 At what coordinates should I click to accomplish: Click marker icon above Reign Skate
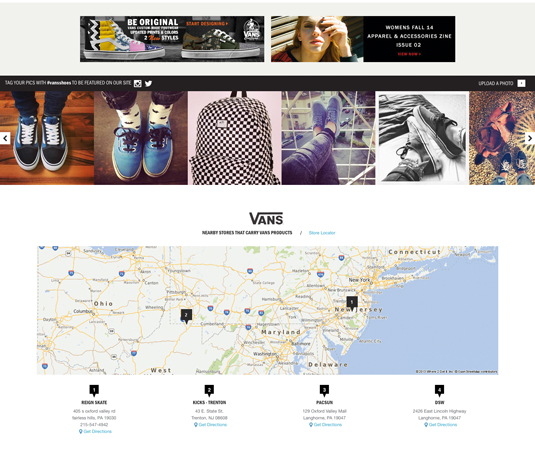pos(94,390)
